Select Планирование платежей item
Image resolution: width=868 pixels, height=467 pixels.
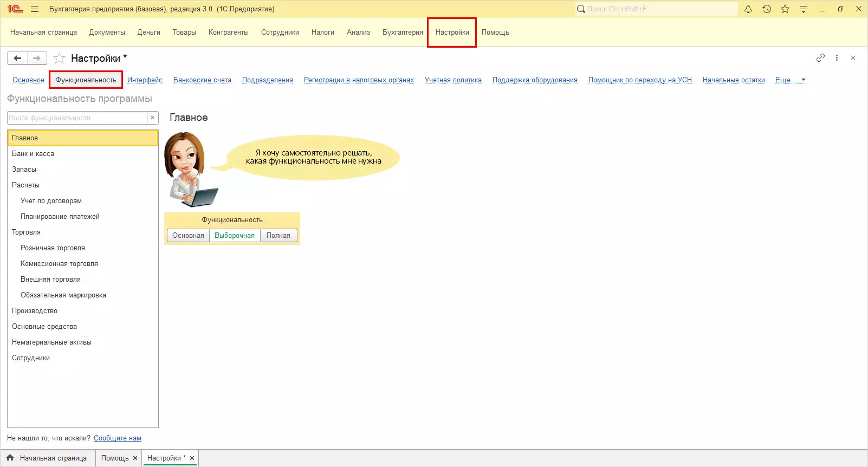click(83, 217)
